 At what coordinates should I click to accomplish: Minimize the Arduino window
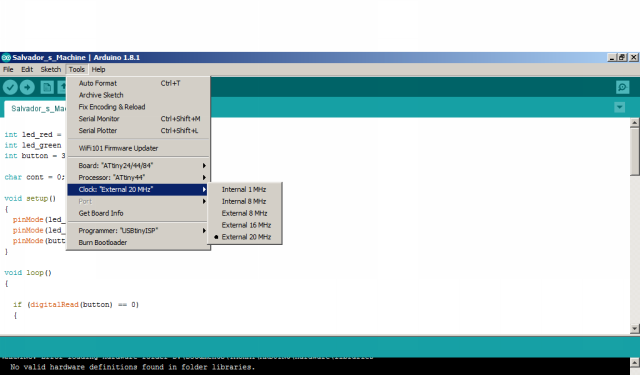[x=612, y=58]
